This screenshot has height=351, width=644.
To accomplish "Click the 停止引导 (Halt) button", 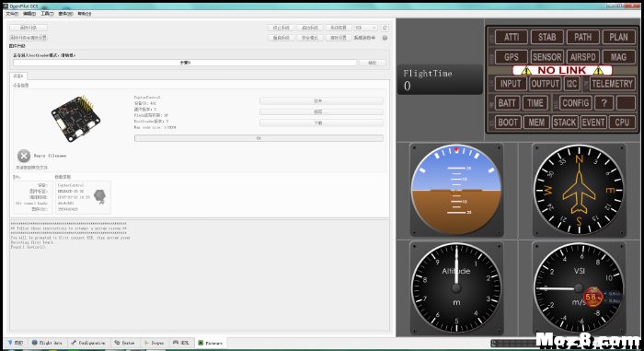I will pos(282,28).
